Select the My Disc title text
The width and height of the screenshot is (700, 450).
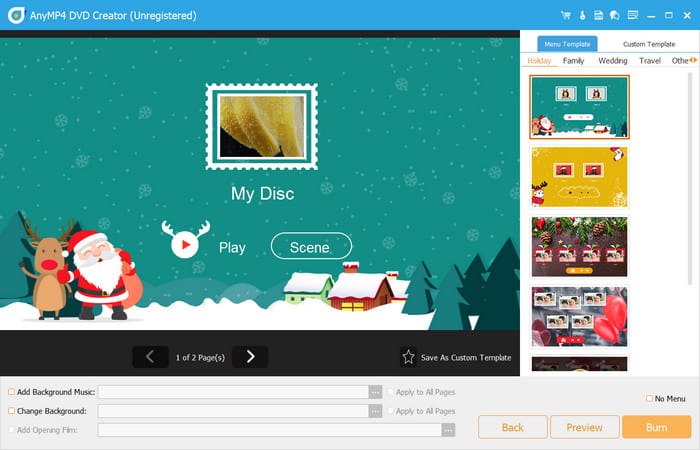click(x=262, y=194)
